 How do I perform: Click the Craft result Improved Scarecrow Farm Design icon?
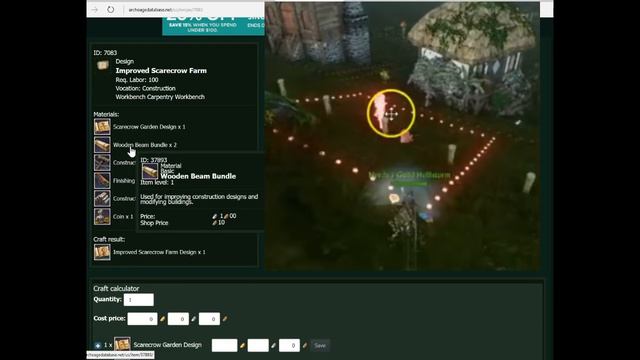pos(102,252)
